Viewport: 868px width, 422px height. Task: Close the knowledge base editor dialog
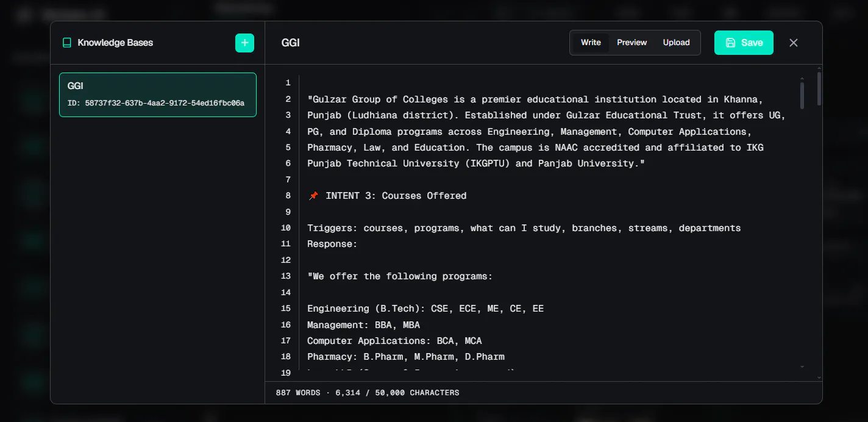793,43
